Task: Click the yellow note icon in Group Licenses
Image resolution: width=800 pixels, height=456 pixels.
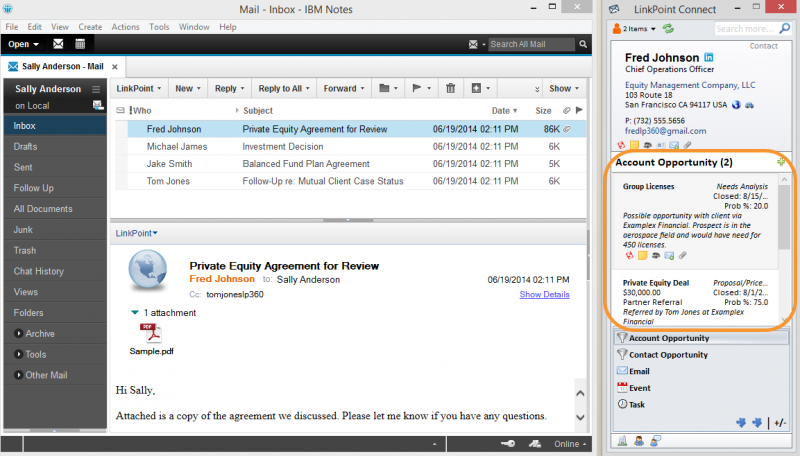Action: click(x=642, y=255)
